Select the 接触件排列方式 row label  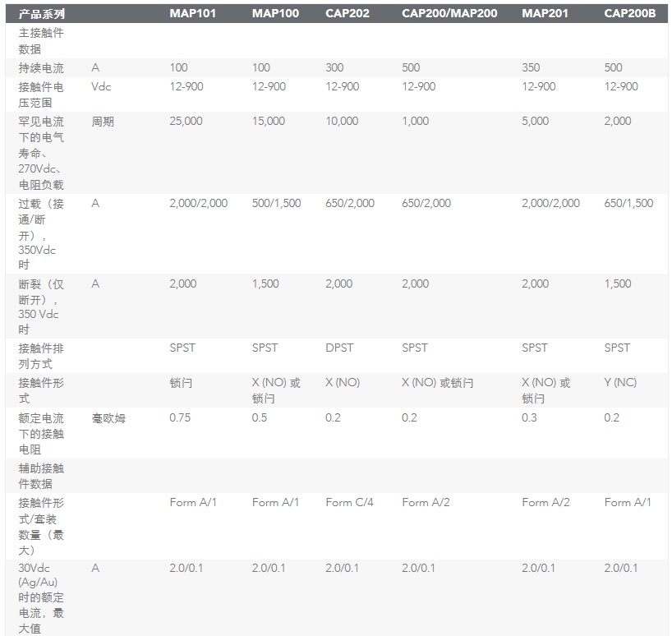(x=40, y=356)
